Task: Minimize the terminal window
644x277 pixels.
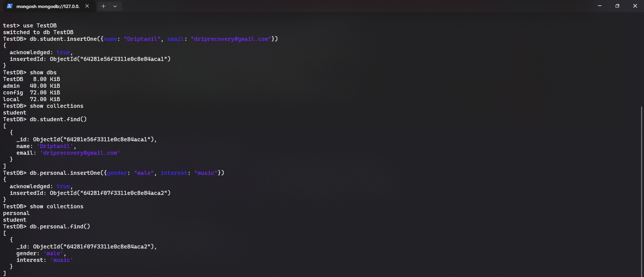Action: click(x=599, y=6)
